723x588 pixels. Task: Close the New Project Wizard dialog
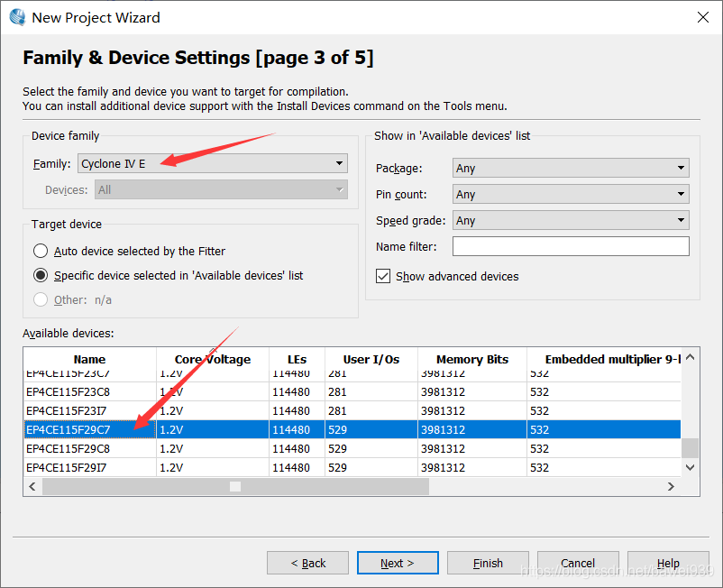coord(702,17)
